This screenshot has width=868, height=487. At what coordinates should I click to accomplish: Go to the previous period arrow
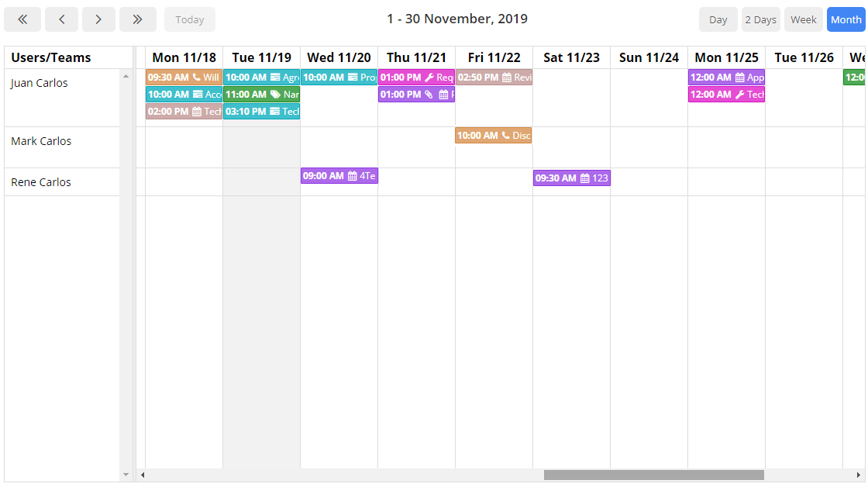click(x=61, y=19)
